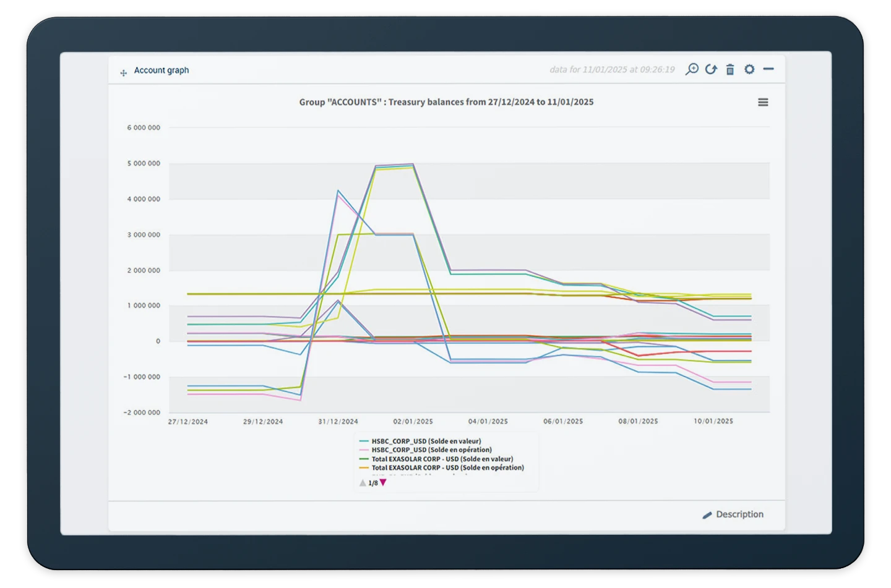Click orange swatch for EXASOLAR Solde en opération
891x588 pixels.
(x=364, y=468)
